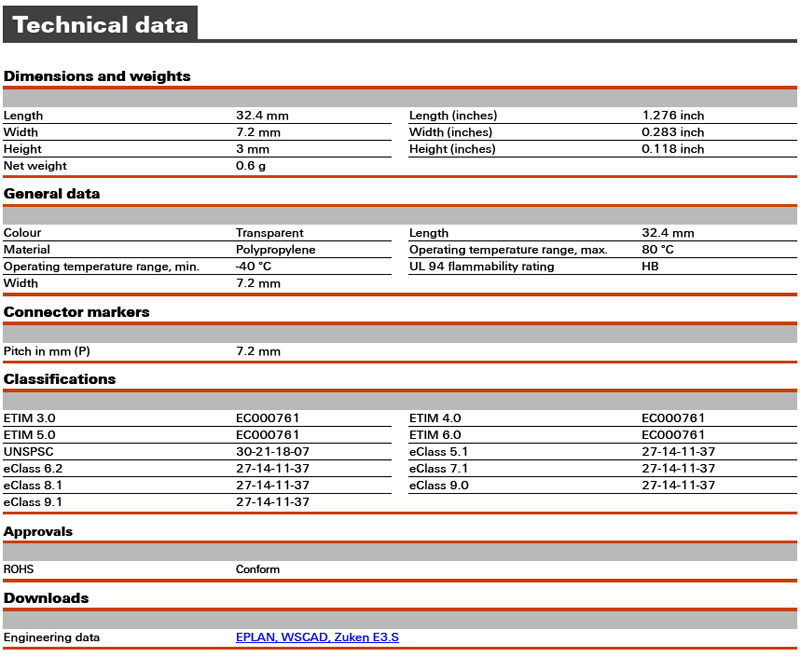Viewport: 800px width, 671px height.
Task: Click the UL 94 flammability rating label
Action: click(481, 267)
